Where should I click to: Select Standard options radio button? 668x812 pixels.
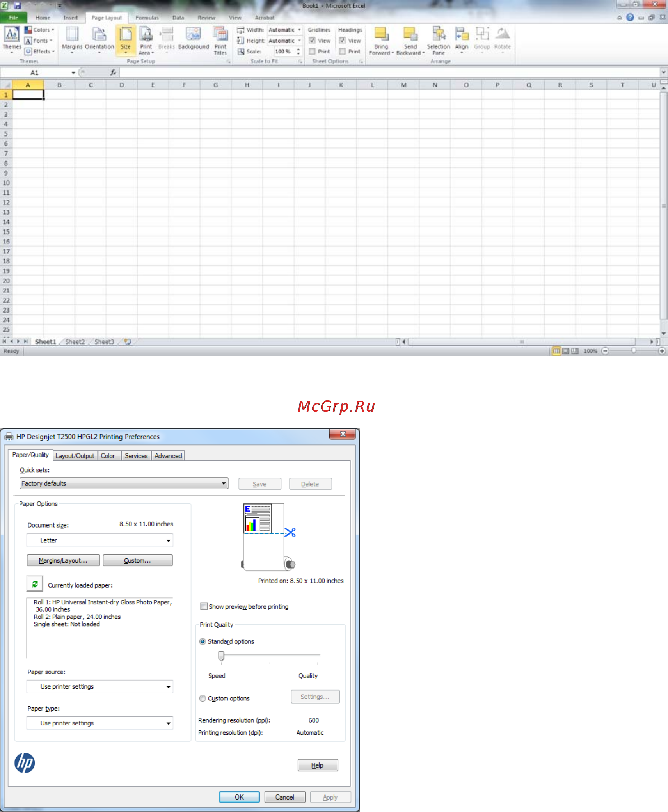[x=203, y=641]
